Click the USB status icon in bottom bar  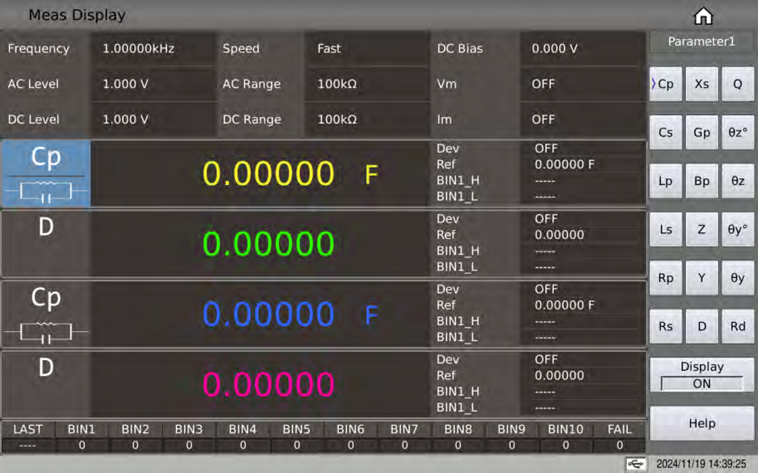[x=633, y=464]
